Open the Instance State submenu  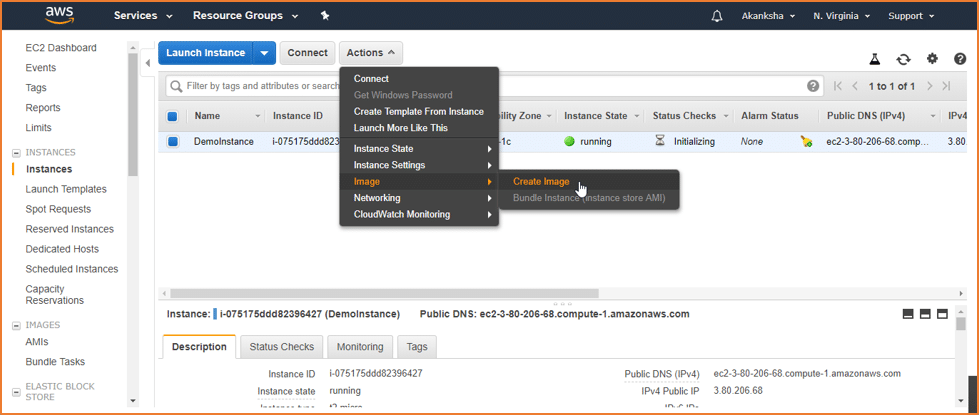pos(419,149)
